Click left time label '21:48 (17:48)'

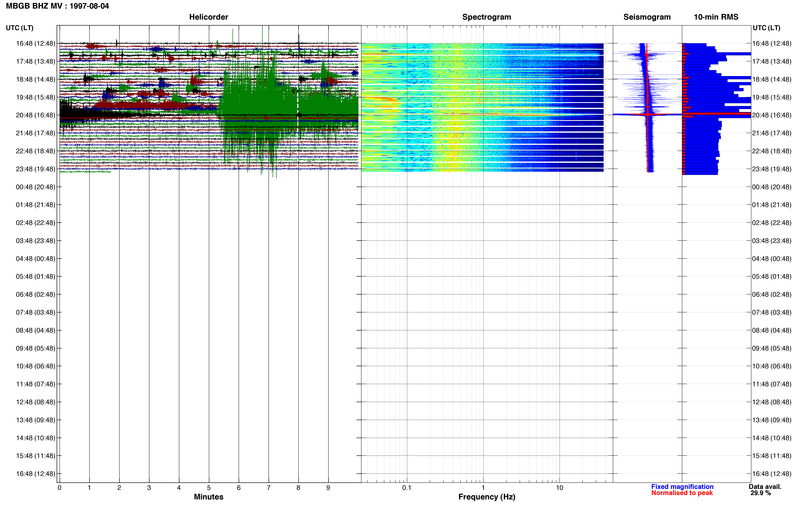pos(36,133)
